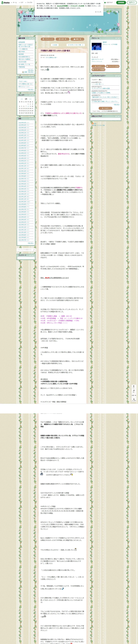
Task: Go to next calendar month with >>
Action: [x=30, y=99]
